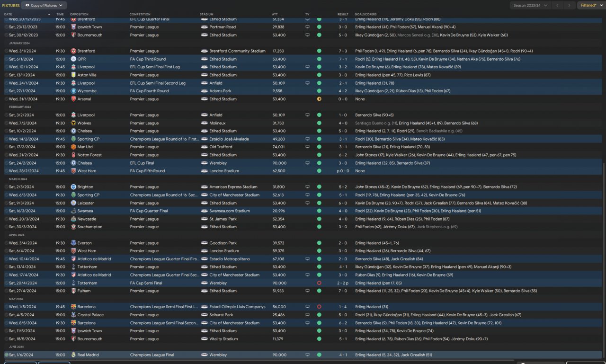606x364 pixels.
Task: Tick the selection circle on the Everton row
Action: tap(7, 243)
